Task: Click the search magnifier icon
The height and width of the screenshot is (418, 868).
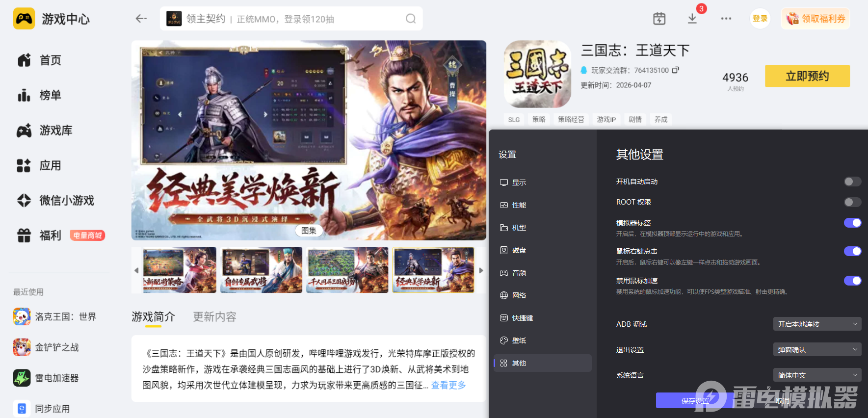Action: 411,19
